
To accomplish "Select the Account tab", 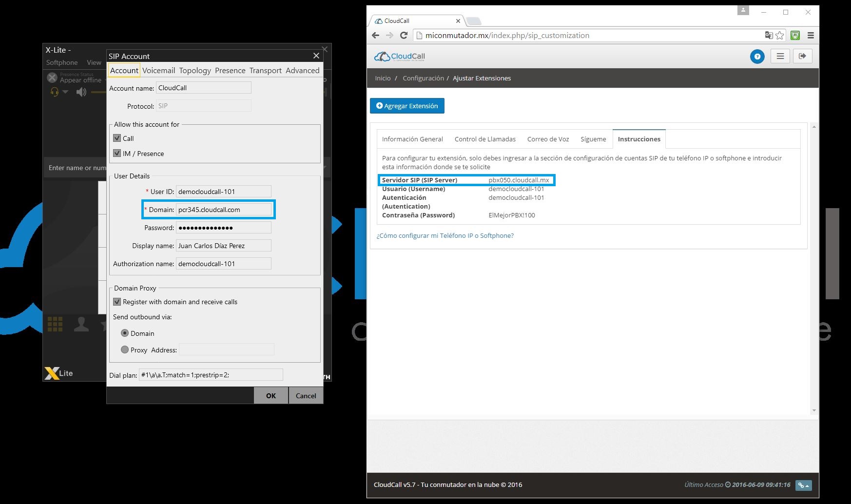I will pyautogui.click(x=124, y=70).
